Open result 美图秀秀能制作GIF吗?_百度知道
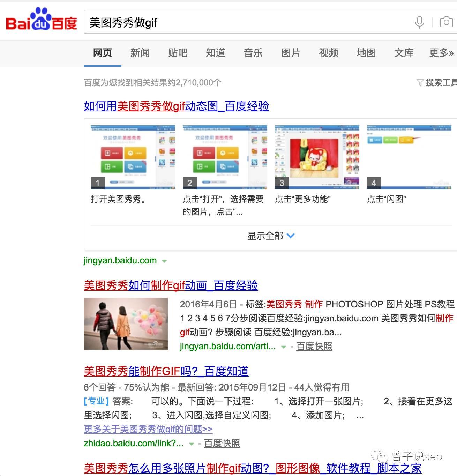Viewport: 457px width, 476px height. click(x=166, y=371)
